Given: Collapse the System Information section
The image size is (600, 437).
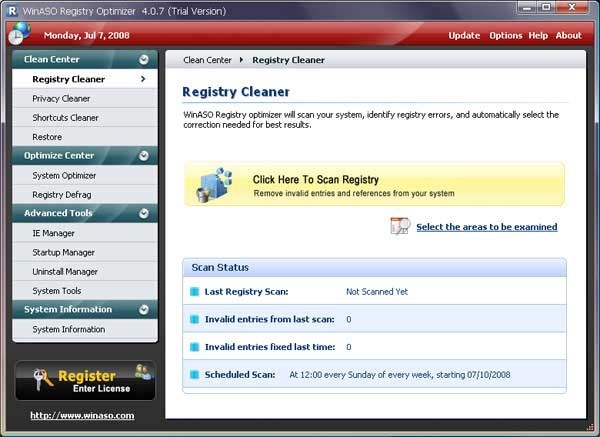Looking at the screenshot, I should (144, 310).
